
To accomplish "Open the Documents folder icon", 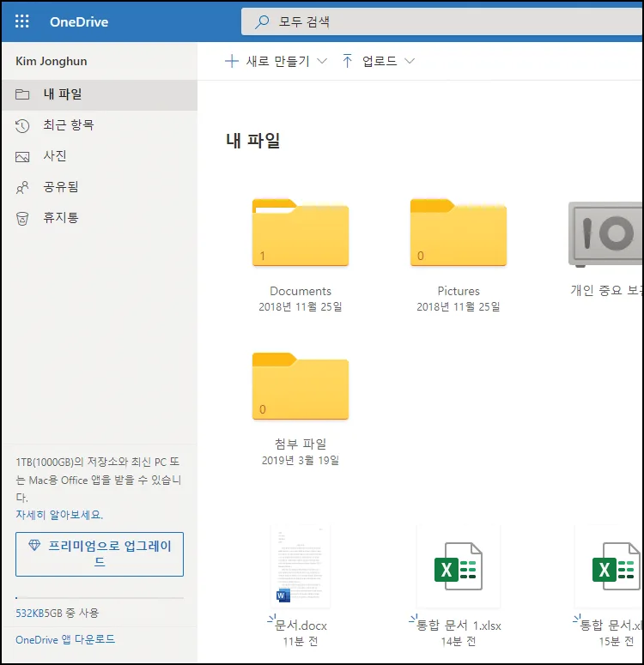I will [x=301, y=233].
